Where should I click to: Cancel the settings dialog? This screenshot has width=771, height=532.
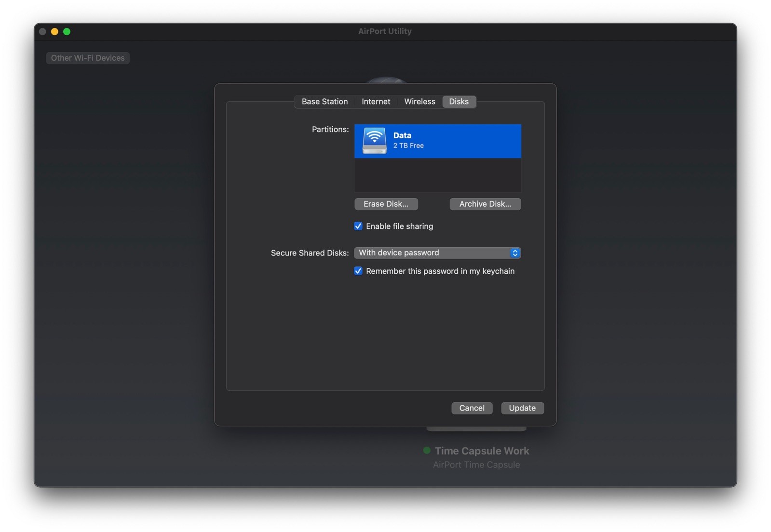pos(472,408)
